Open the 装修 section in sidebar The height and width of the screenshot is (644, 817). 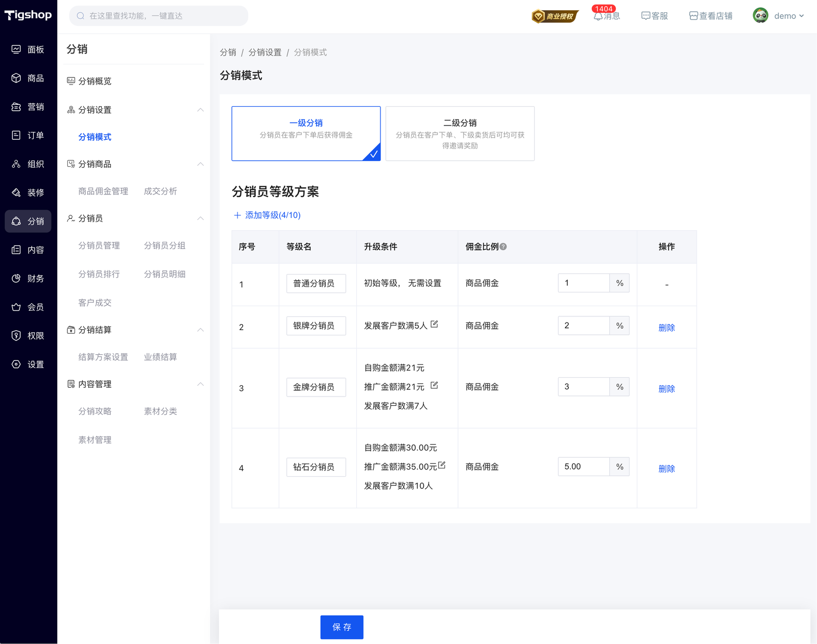[29, 192]
